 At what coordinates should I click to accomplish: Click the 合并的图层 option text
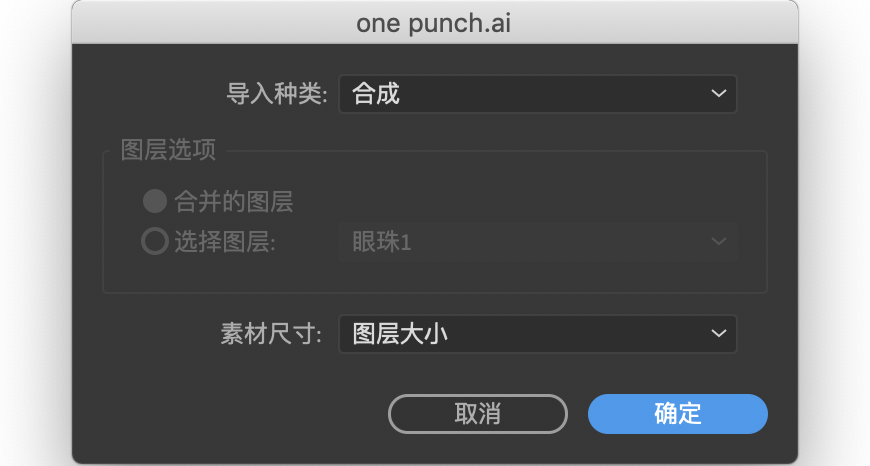234,202
